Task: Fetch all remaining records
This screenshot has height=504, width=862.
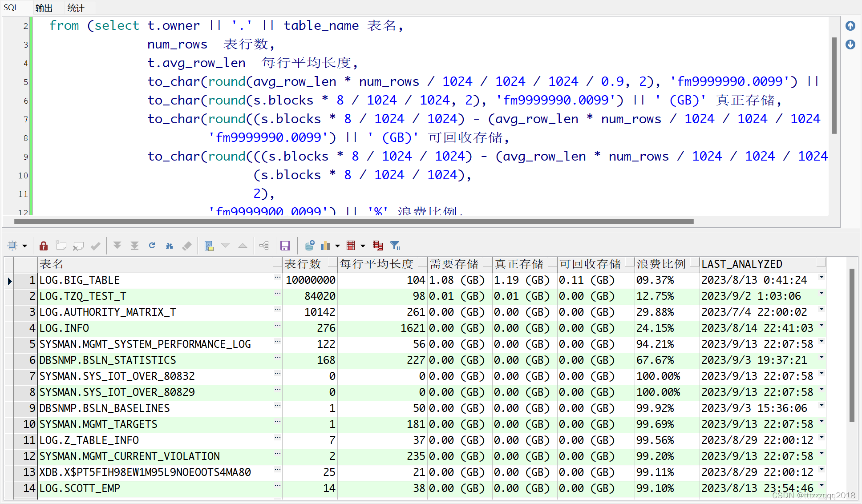Action: [x=134, y=245]
